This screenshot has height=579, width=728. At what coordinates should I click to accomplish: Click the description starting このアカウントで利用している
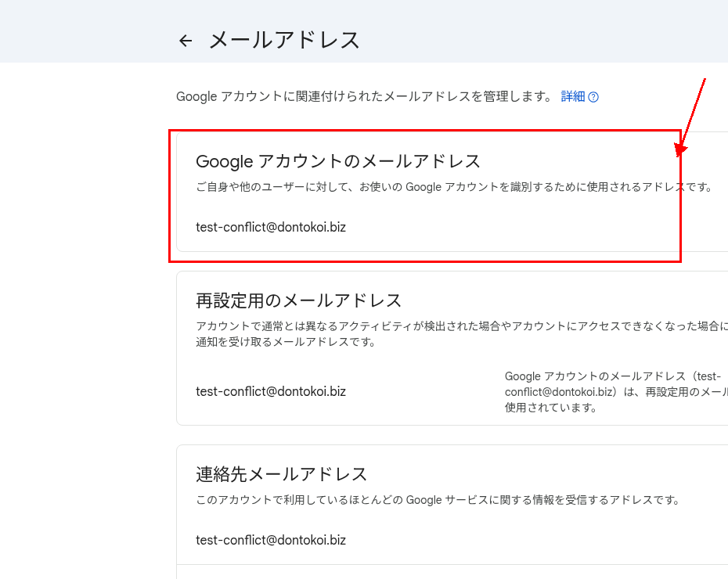[438, 500]
